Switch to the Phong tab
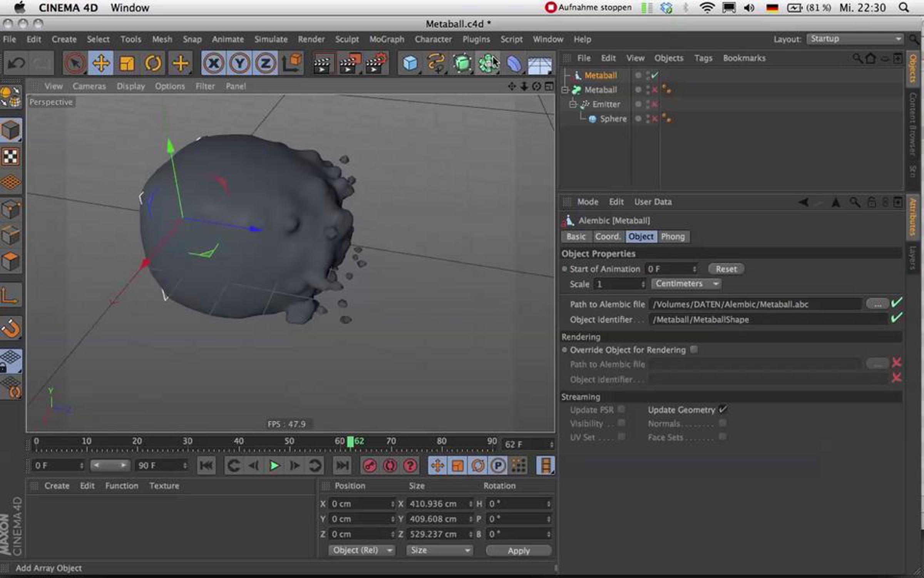Viewport: 924px width, 578px height. pos(673,237)
